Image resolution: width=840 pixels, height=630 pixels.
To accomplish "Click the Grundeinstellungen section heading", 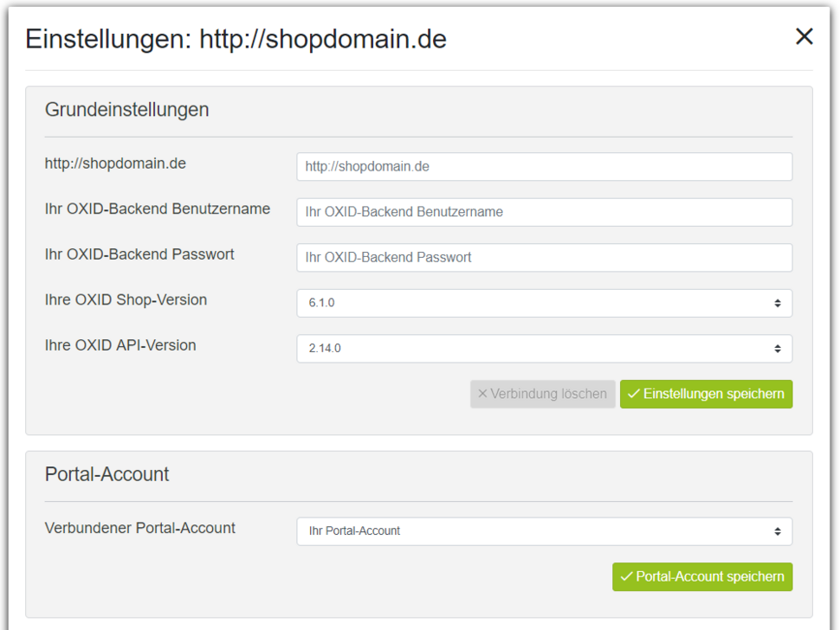I will pos(127,110).
